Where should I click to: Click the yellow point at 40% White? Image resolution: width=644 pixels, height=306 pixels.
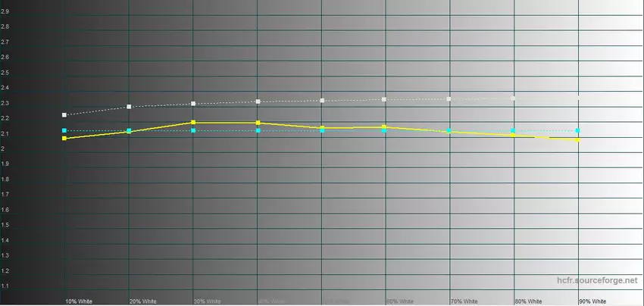pos(258,123)
